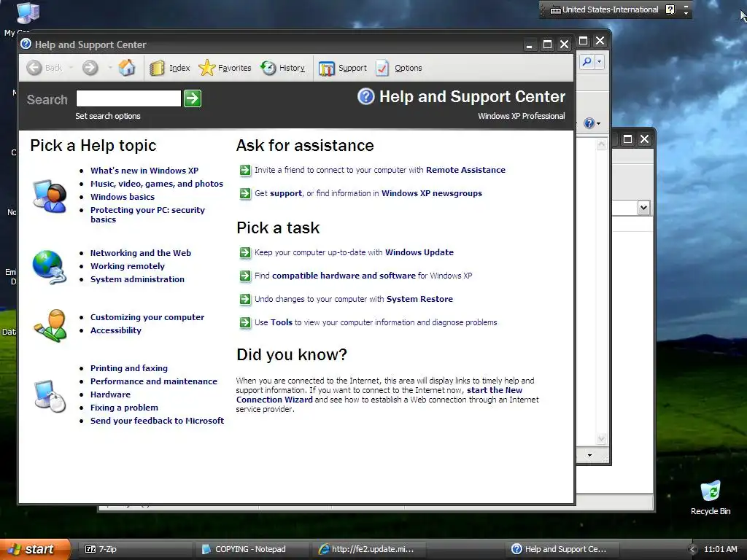This screenshot has width=747, height=560.
Task: Click green arrow beside Use Tools
Action: [245, 322]
